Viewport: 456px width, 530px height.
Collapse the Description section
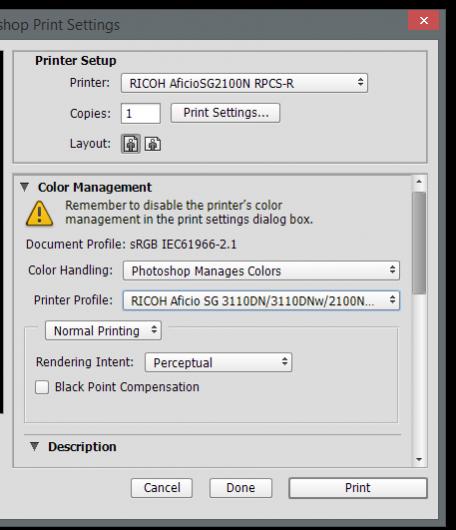34,446
